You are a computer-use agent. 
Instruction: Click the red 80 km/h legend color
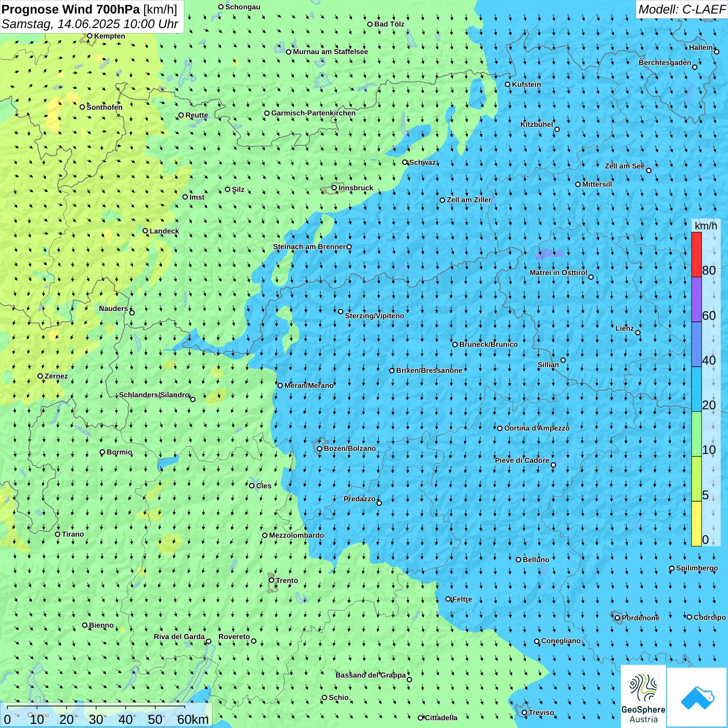tap(696, 255)
